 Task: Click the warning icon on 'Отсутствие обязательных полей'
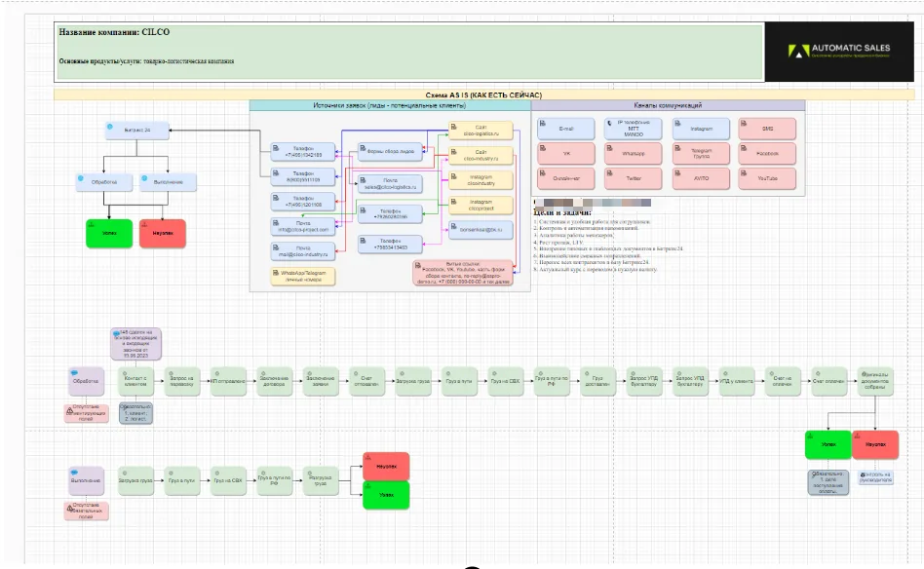pos(69,508)
